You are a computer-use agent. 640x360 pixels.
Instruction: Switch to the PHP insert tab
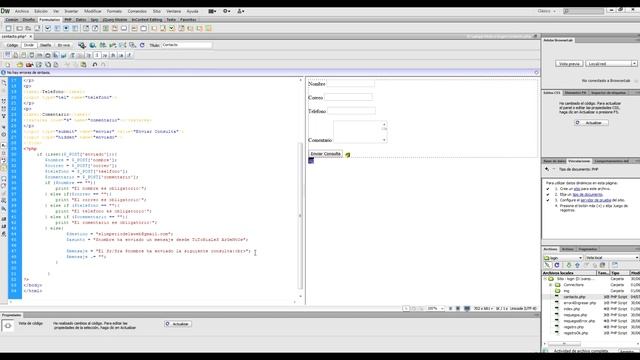coord(68,20)
